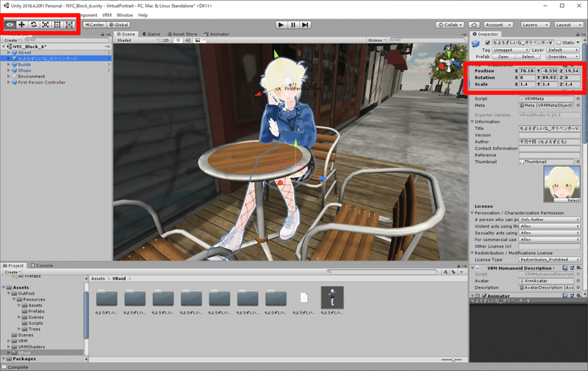Screen dimensions: 588x371
Task: Open the Collab dropdown
Action: (x=450, y=25)
